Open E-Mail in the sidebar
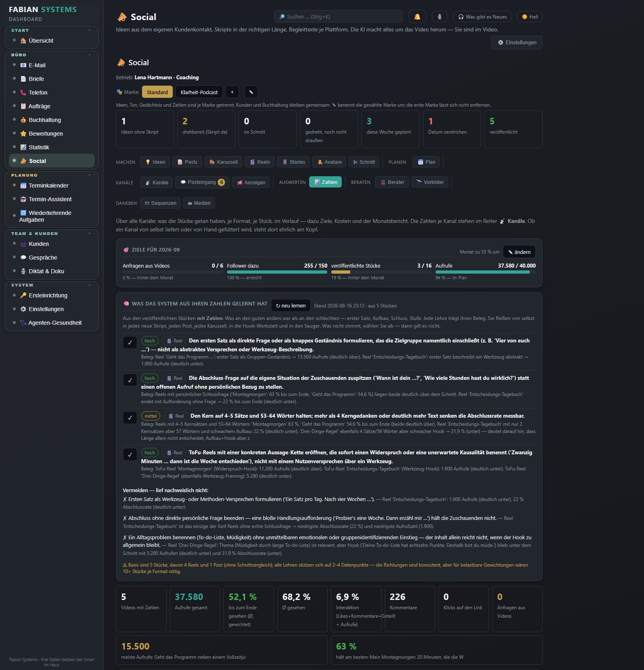The width and height of the screenshot is (644, 670). click(52, 65)
